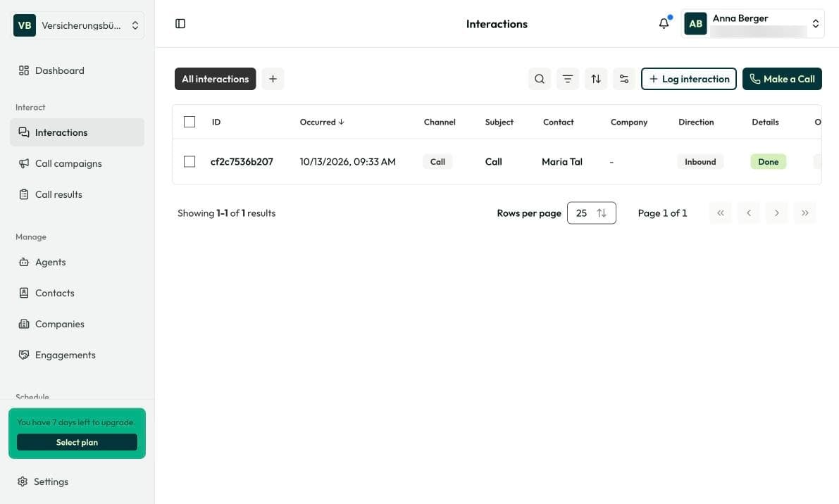The width and height of the screenshot is (839, 504).
Task: Sort by the Occurred column header
Action: (x=321, y=122)
